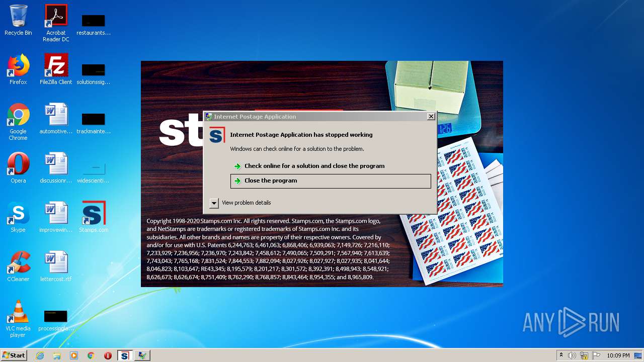The width and height of the screenshot is (644, 362).
Task: Click the View problem details label
Action: tap(247, 203)
